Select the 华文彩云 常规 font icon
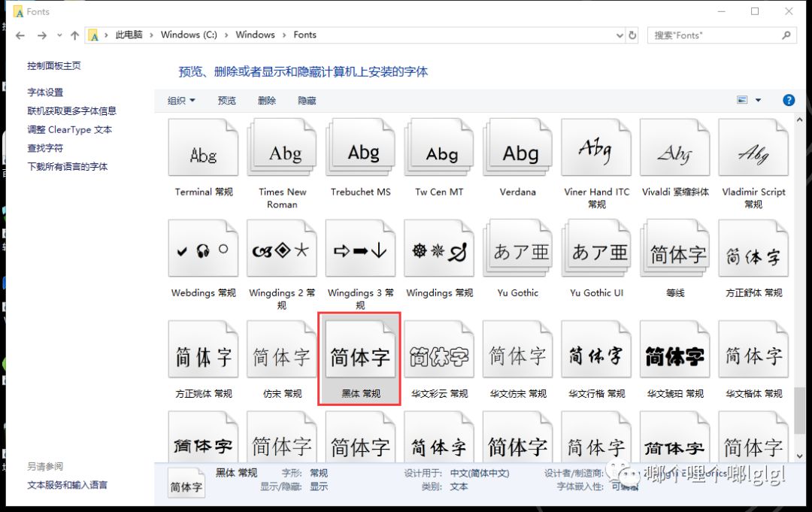812x512 pixels. pyautogui.click(x=439, y=350)
